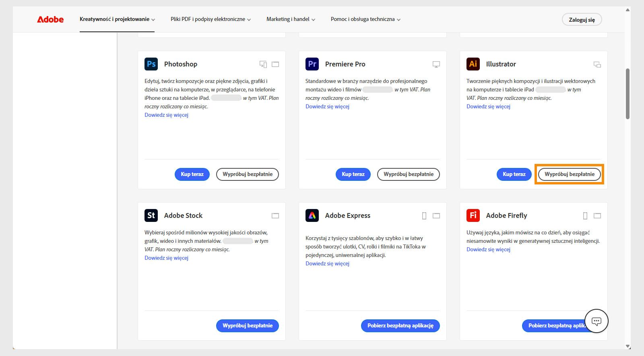Click the Adobe Express app icon
The width and height of the screenshot is (644, 356).
tap(312, 215)
